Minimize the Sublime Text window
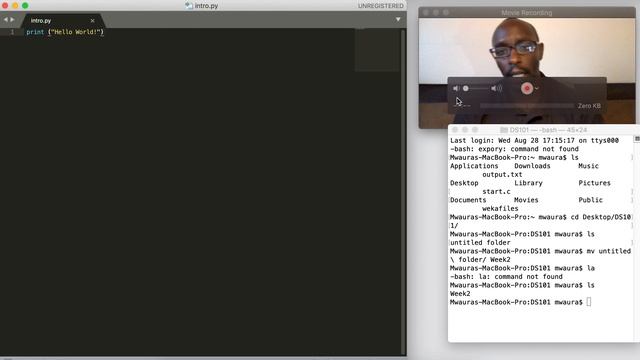 point(15,5)
